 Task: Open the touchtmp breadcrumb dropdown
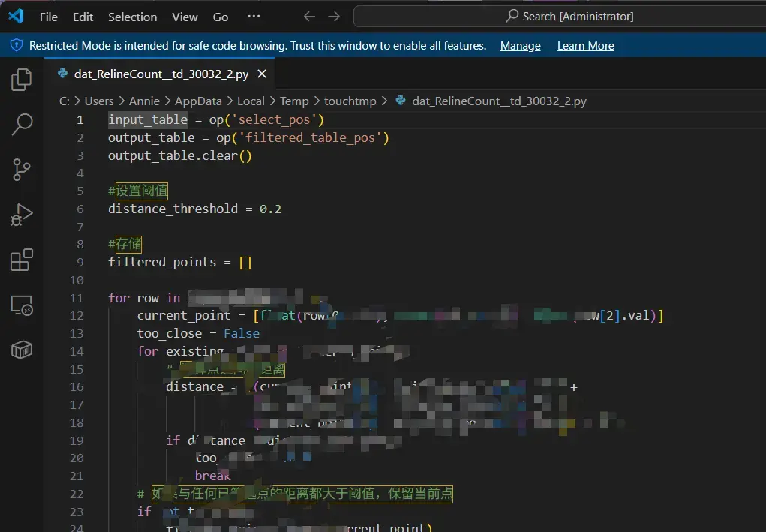(x=350, y=101)
